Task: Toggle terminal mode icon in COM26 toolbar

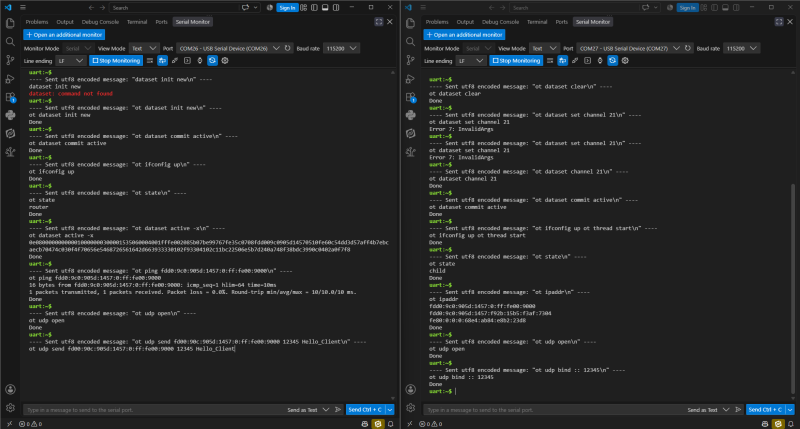Action: coord(187,61)
